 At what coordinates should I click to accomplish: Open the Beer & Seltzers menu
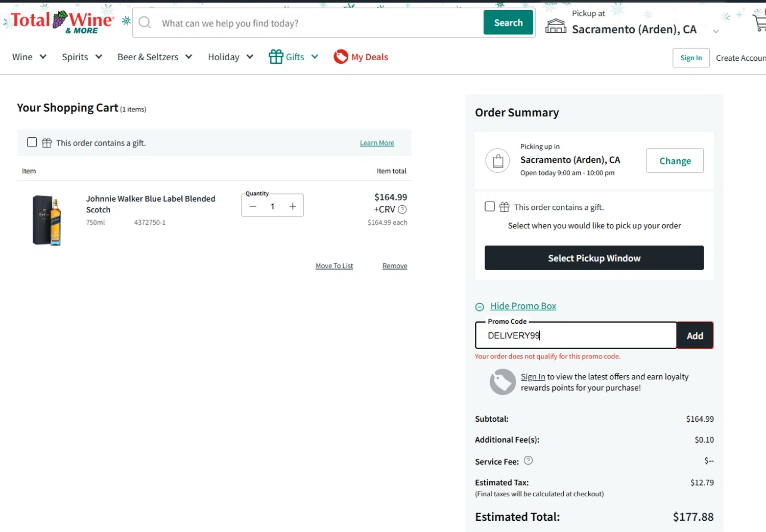tap(154, 57)
